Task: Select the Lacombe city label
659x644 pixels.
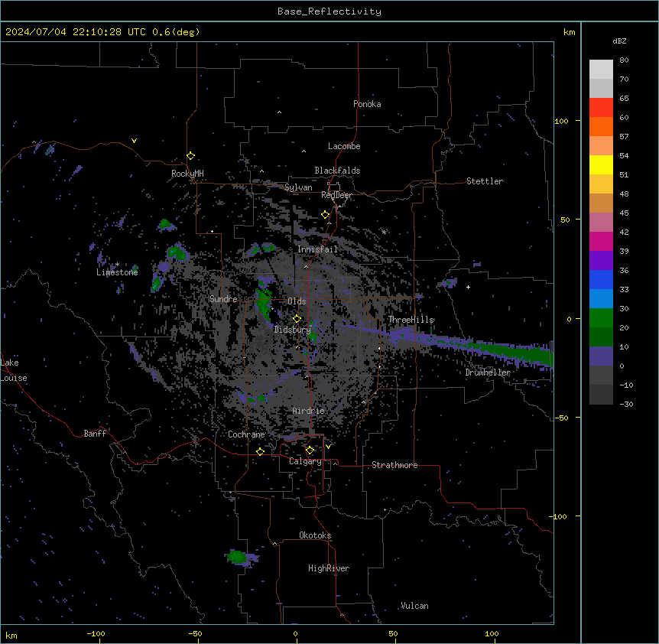Action: coord(344,146)
